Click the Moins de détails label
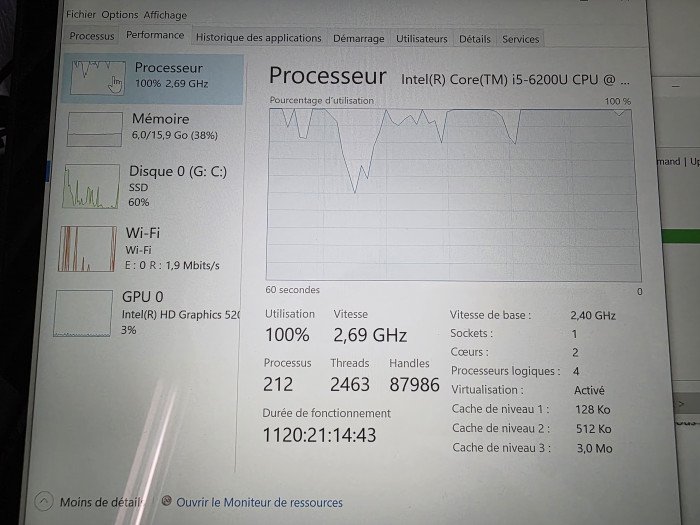Image resolution: width=700 pixels, height=525 pixels. (101, 503)
